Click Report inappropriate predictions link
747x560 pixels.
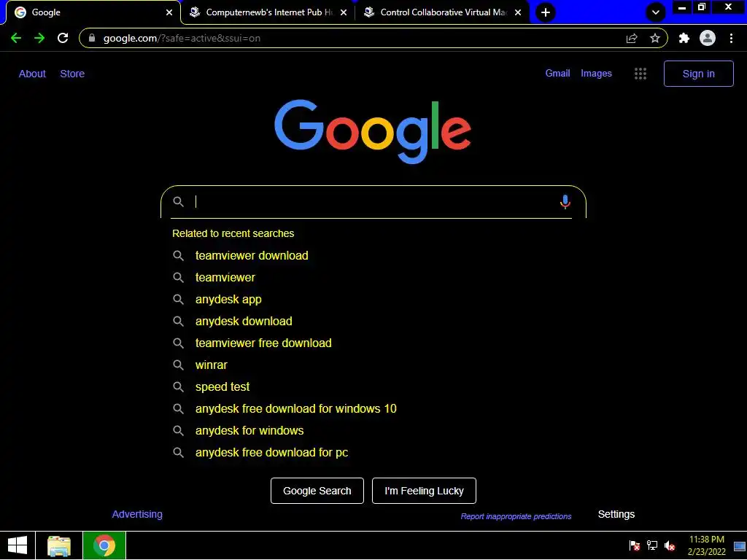516,517
